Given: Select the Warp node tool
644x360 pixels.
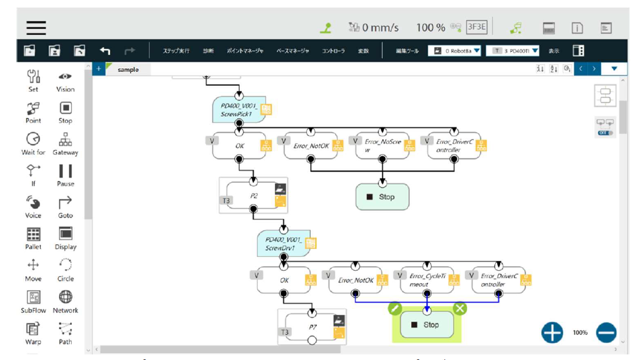Looking at the screenshot, I should (x=33, y=334).
